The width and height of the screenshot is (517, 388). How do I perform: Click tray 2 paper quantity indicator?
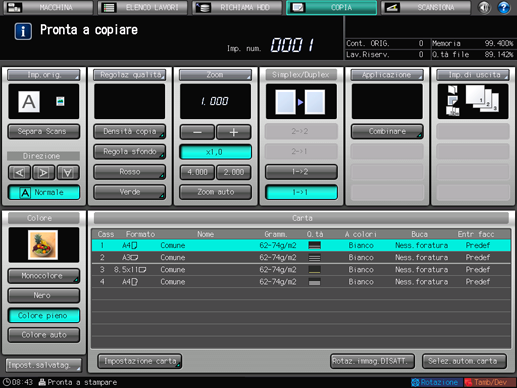pyautogui.click(x=315, y=257)
